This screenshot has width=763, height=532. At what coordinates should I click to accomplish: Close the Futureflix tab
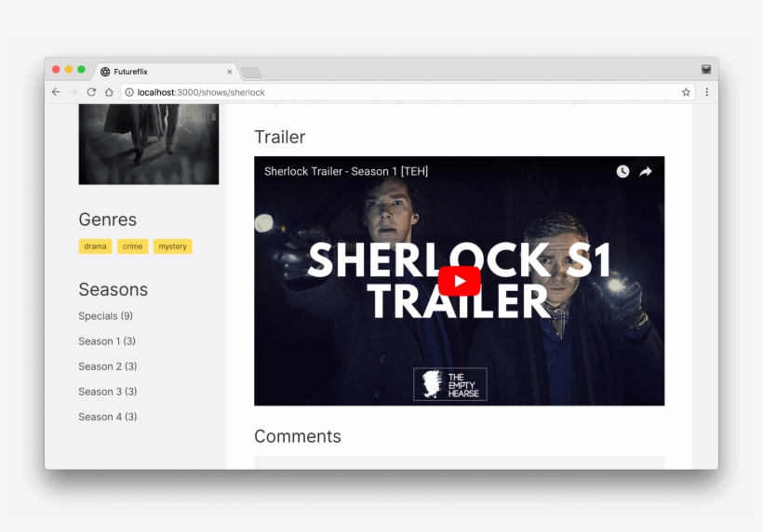tap(229, 72)
